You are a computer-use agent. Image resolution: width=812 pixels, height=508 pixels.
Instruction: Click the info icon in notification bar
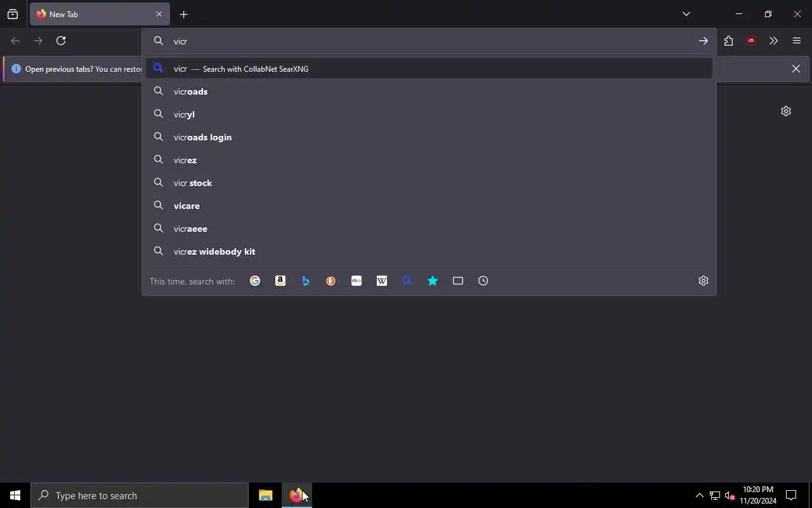tap(16, 69)
